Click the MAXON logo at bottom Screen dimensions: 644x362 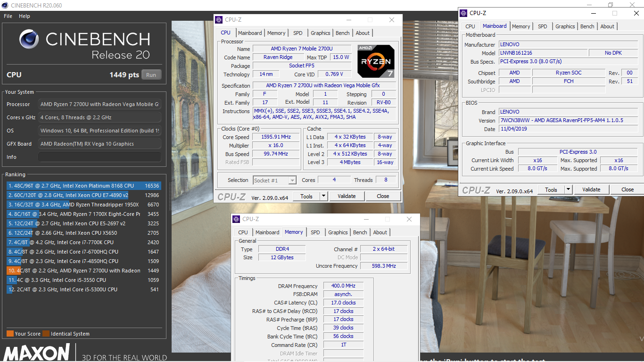click(37, 353)
